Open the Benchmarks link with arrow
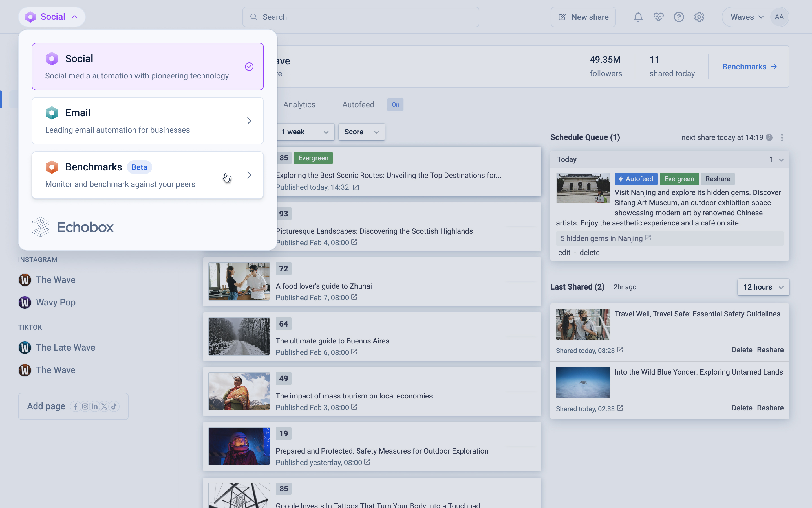812x508 pixels. click(750, 67)
